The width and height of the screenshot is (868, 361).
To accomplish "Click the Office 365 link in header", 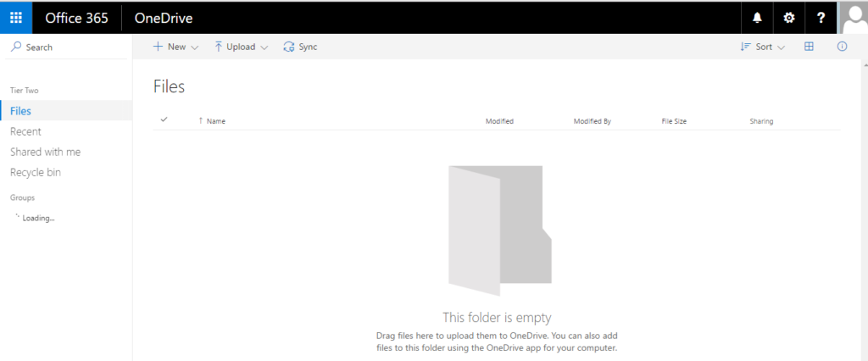I will pyautogui.click(x=76, y=18).
